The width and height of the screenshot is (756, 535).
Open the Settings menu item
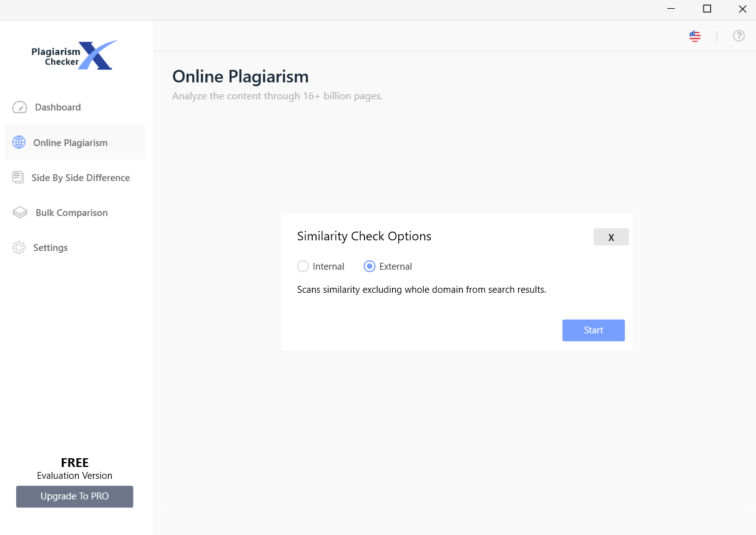tap(75, 247)
